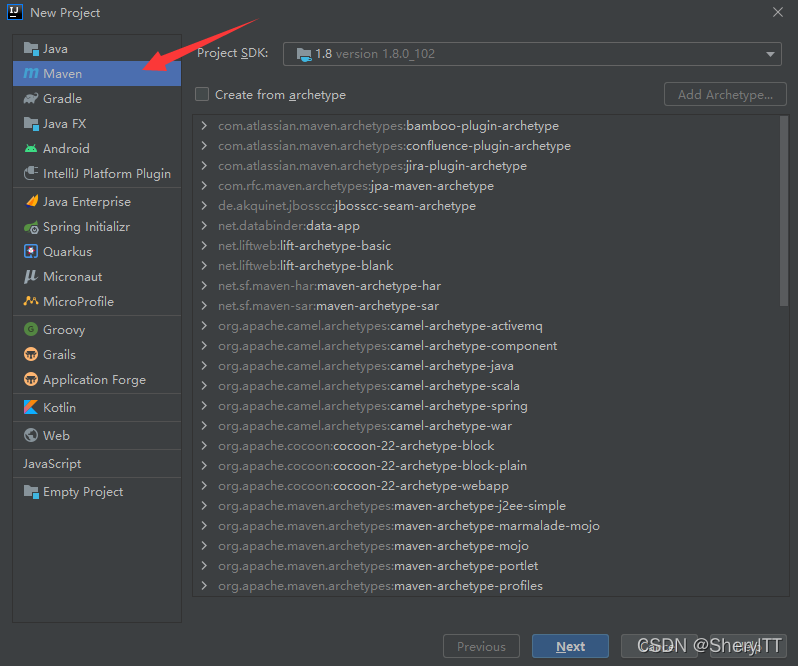This screenshot has width=798, height=666.
Task: Click the IntelliJ Platform Plugin icon
Action: pos(31,173)
